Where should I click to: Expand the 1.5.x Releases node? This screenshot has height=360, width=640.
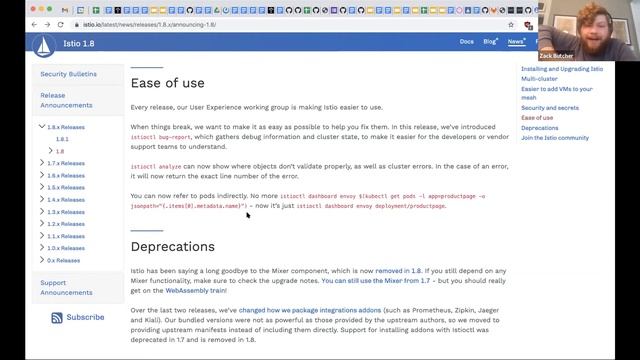point(42,187)
